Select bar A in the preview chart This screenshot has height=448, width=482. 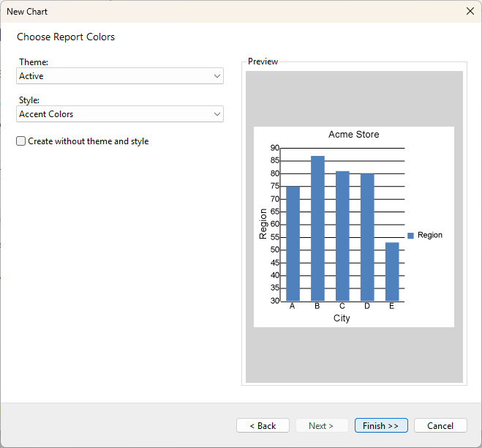(x=293, y=244)
